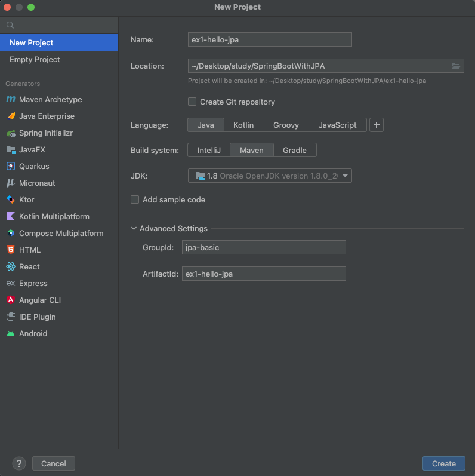
Task: Select Empty Project in the sidebar
Action: point(59,60)
